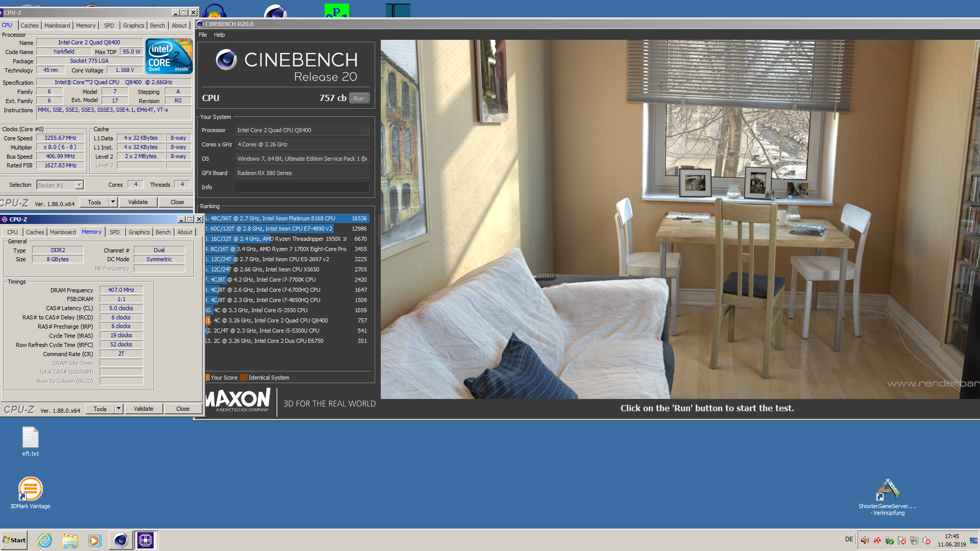Select Core i5-3550 ranking entry
The height and width of the screenshot is (551, 980).
click(287, 310)
